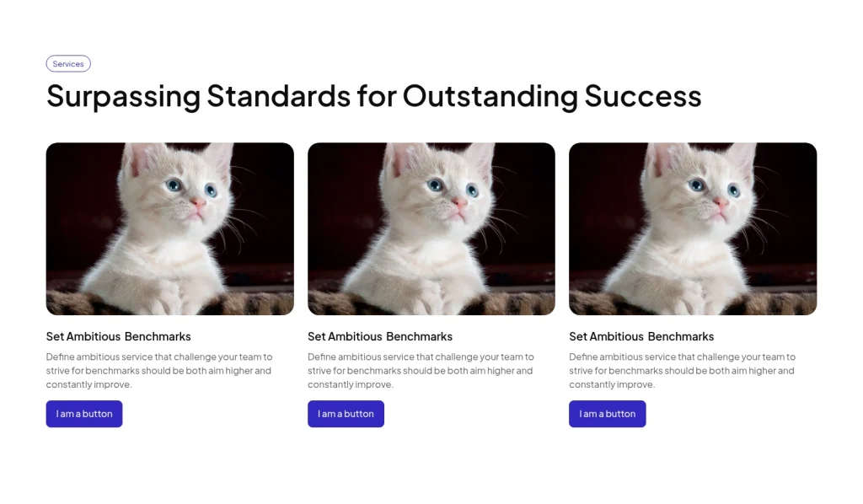Click the left card's "Set Ambitious Benchmarks" title

[x=119, y=336]
